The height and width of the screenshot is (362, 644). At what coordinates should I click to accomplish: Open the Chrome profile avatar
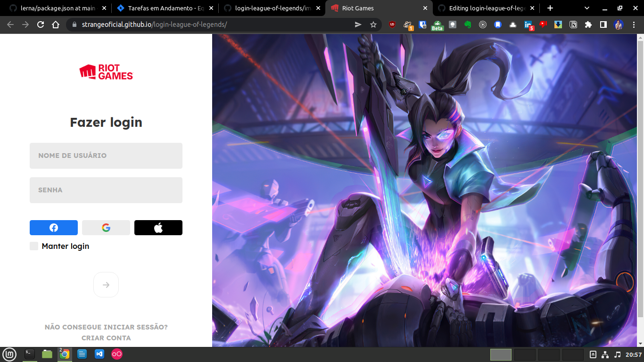coord(619,25)
